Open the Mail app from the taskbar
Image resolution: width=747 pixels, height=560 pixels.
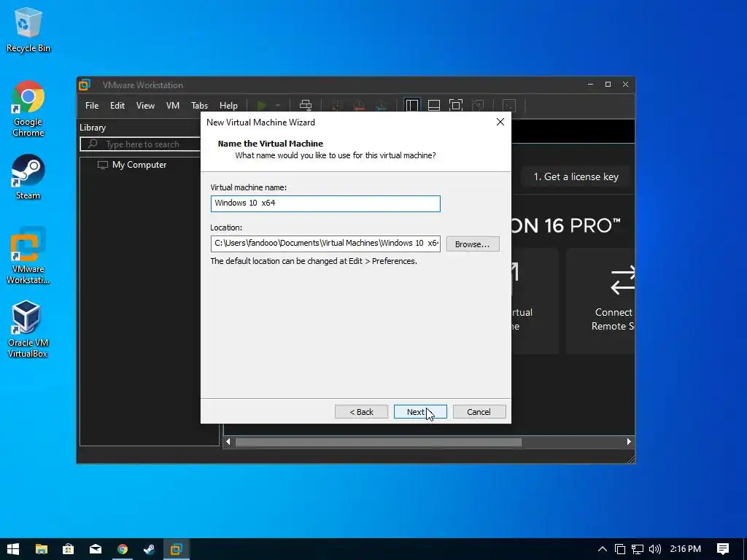[96, 549]
